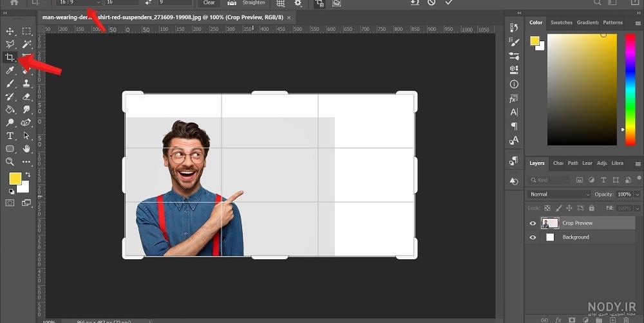The width and height of the screenshot is (644, 323).
Task: Hide the Background layer
Action: [x=533, y=237]
